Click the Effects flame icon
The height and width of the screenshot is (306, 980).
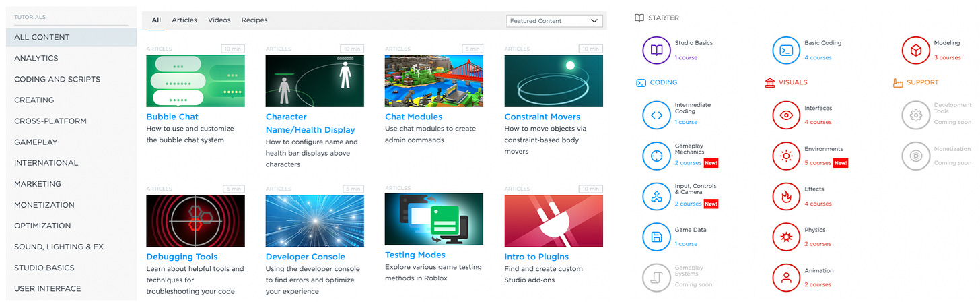tap(785, 196)
